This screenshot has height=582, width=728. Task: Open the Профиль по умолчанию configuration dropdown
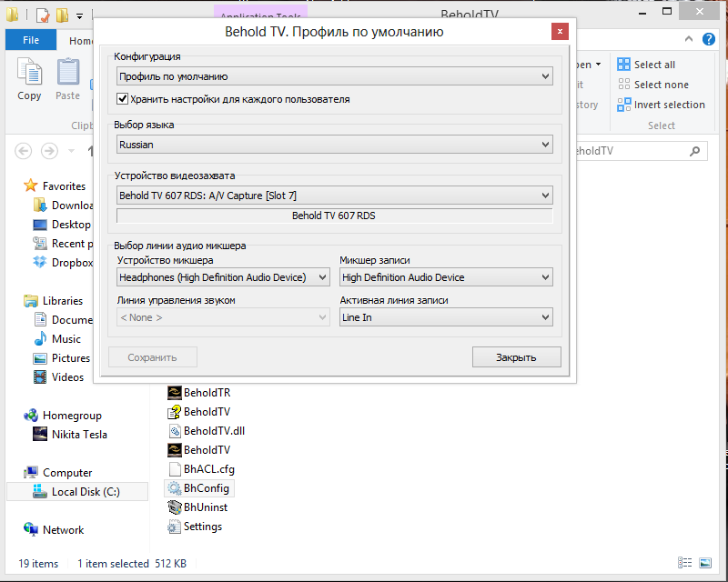(334, 76)
